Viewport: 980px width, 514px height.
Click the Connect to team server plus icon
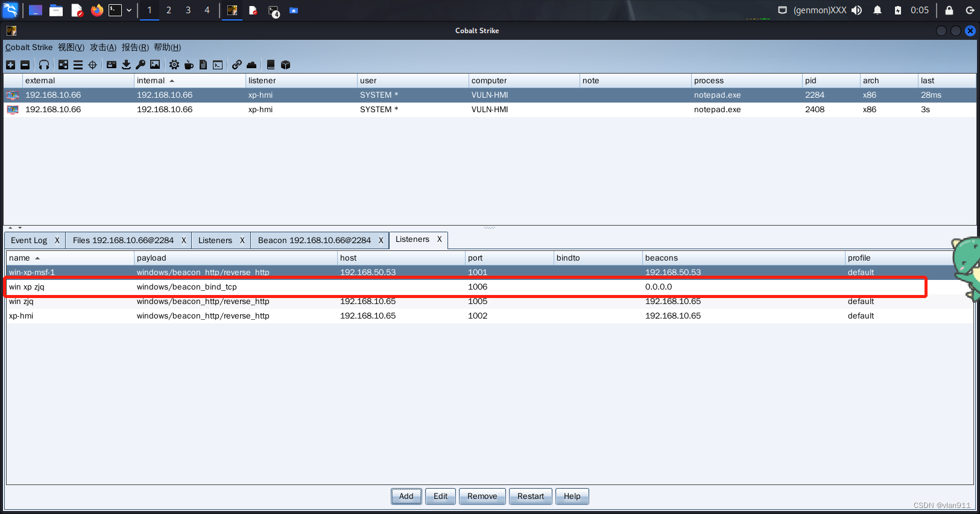(10, 65)
